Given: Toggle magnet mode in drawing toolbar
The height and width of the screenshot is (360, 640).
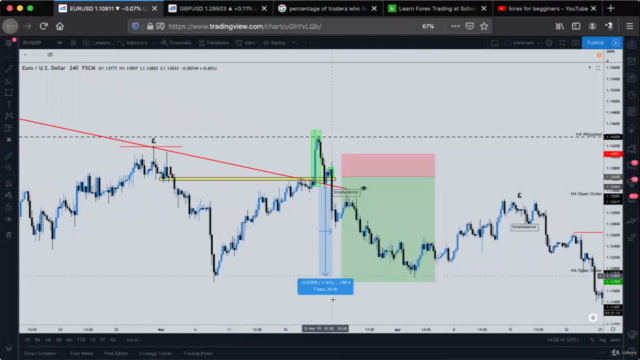Looking at the screenshot, I should click(x=9, y=184).
